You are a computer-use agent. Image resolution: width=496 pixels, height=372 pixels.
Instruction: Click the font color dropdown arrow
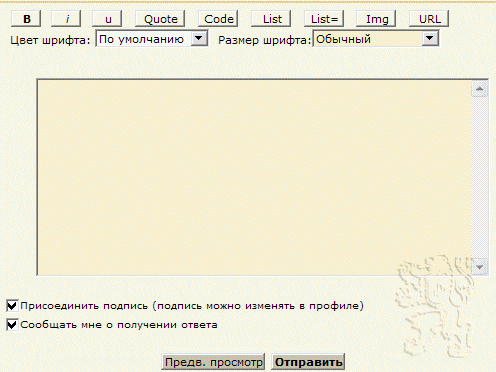199,39
